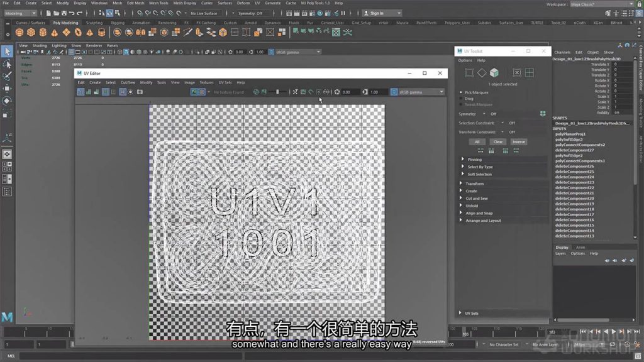644x362 pixels.
Task: Click the All selection button
Action: pyautogui.click(x=477, y=141)
